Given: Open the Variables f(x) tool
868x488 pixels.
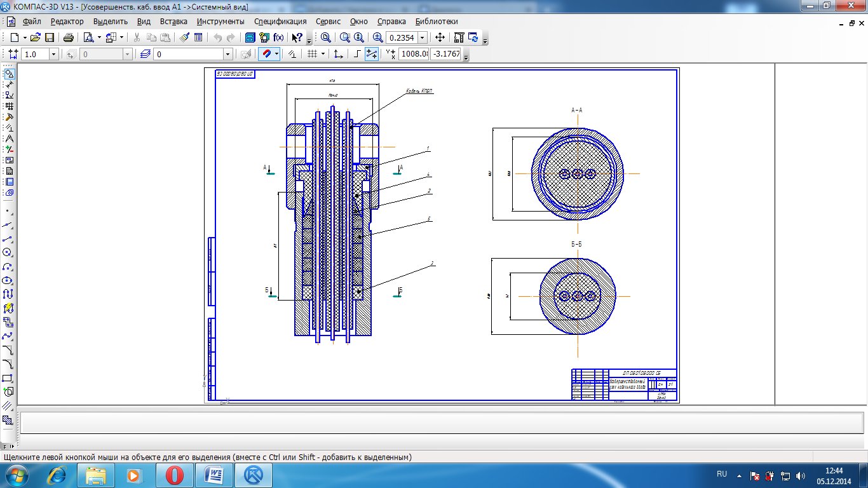Looking at the screenshot, I should point(278,37).
